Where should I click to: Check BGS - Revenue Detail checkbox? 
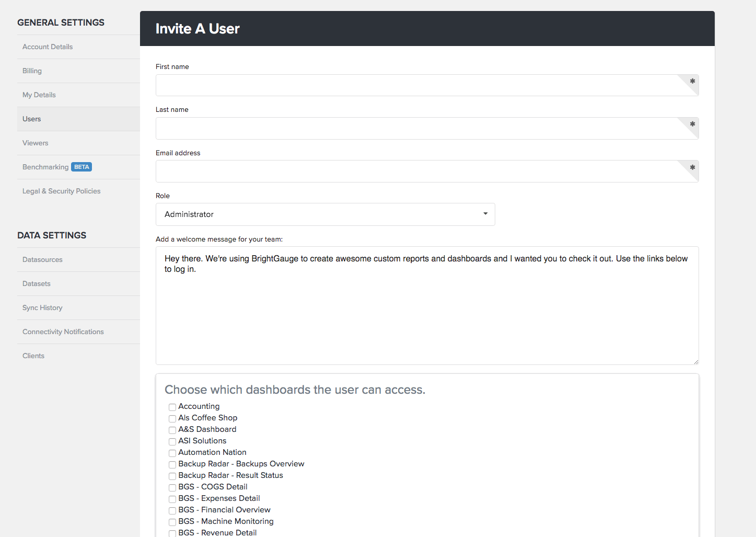click(172, 533)
